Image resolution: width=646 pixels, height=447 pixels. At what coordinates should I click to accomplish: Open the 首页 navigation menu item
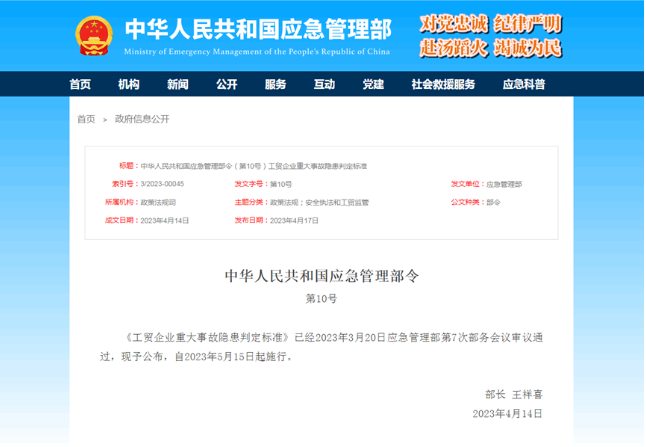(x=80, y=84)
